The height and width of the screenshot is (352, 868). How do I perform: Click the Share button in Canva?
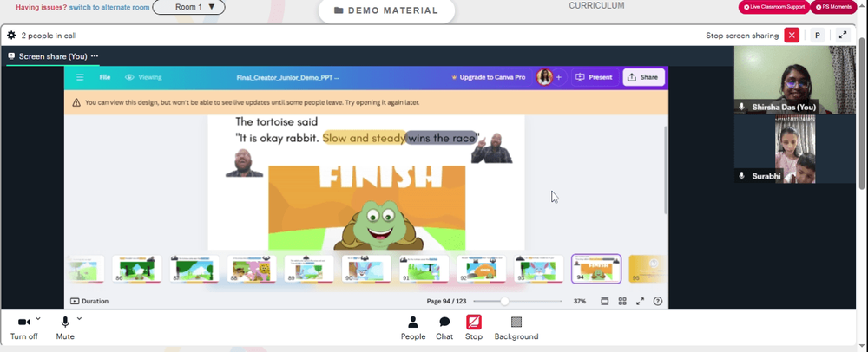(x=643, y=77)
